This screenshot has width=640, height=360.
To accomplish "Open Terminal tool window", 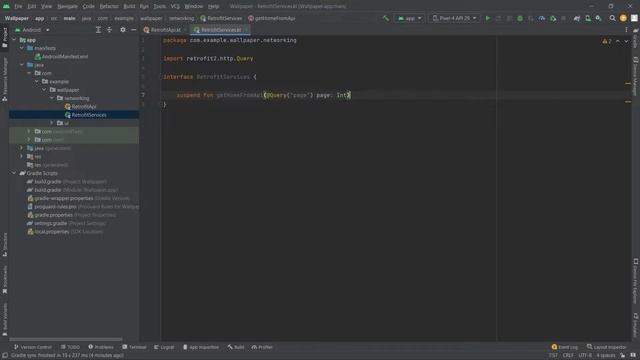I will pos(134,347).
